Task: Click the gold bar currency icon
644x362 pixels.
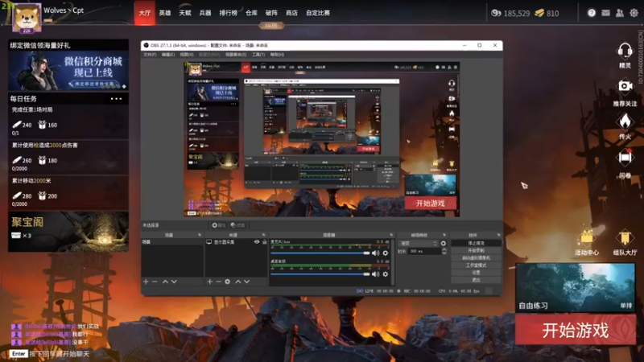Action: point(539,13)
